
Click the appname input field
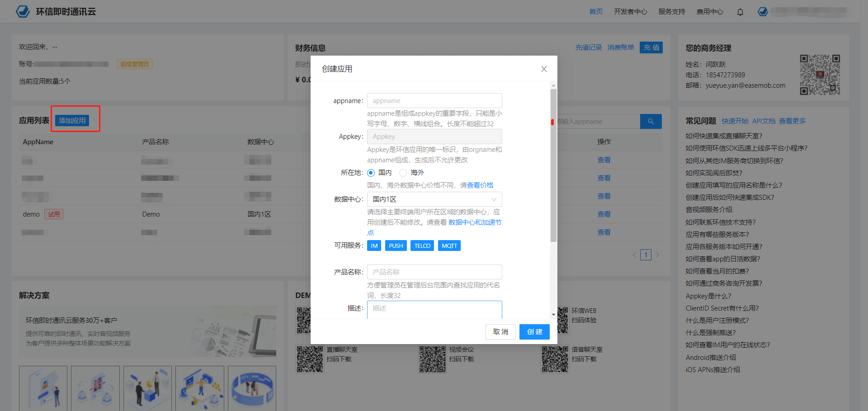point(434,101)
